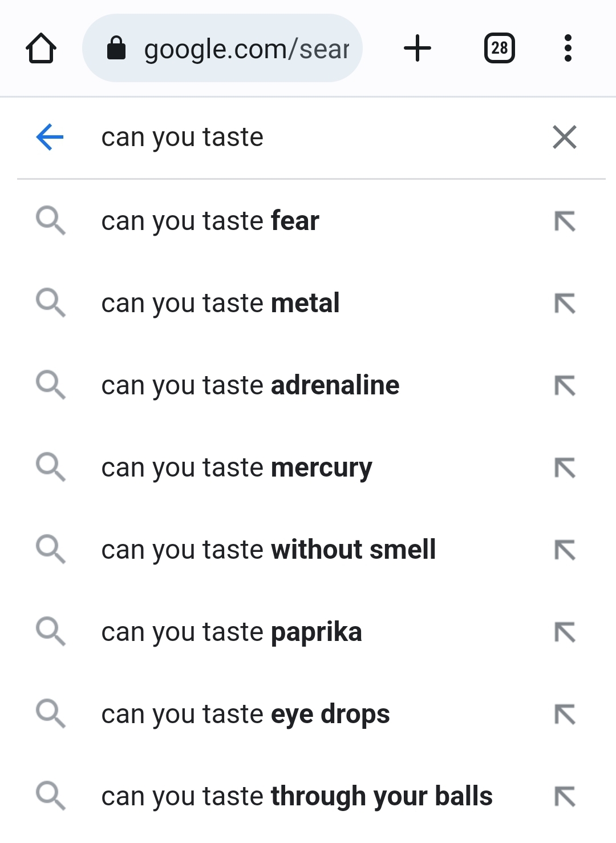Image resolution: width=616 pixels, height=843 pixels.
Task: Clear the search text with X
Action: point(565,137)
